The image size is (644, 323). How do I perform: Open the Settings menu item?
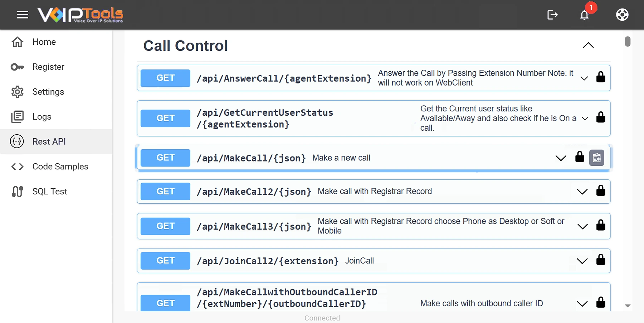56,92
